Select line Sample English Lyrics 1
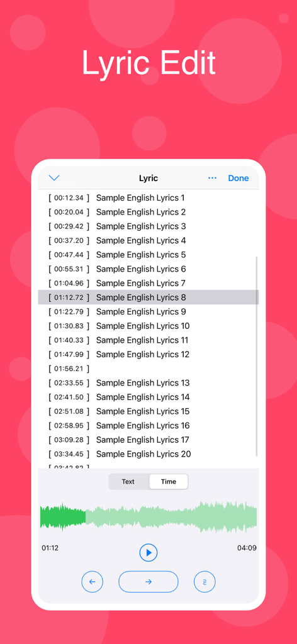 coord(140,198)
